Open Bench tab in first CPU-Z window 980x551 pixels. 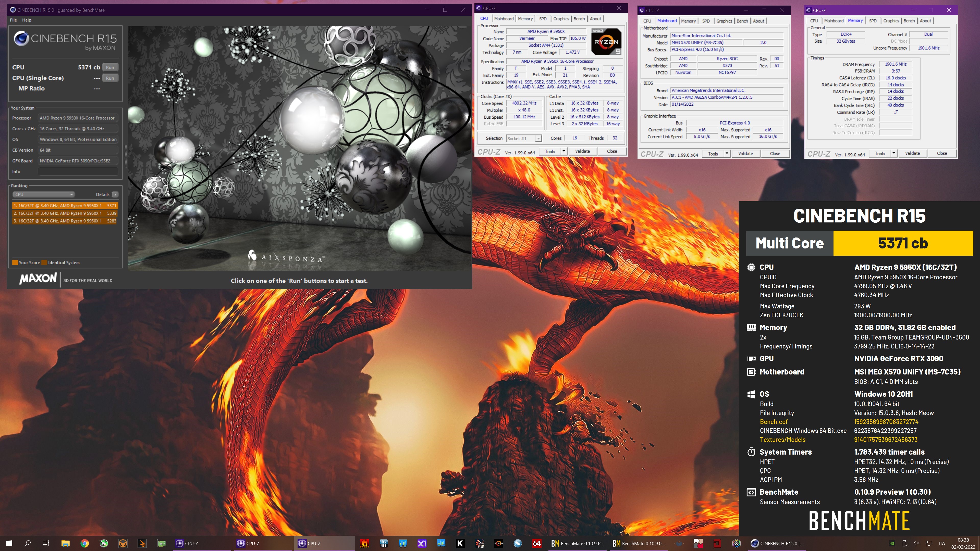[x=579, y=19]
